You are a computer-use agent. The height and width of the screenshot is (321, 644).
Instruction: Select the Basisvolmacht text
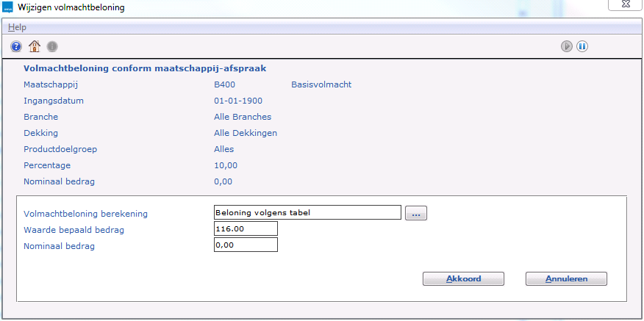(x=321, y=84)
